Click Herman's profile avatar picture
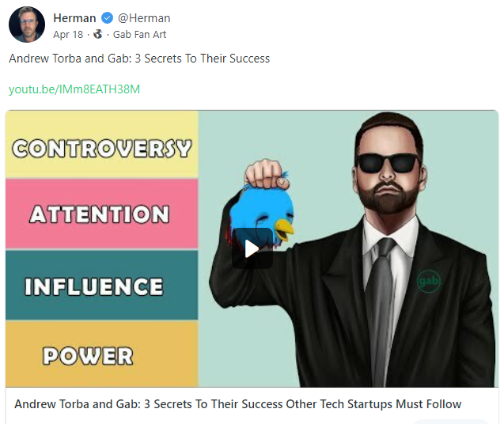 (27, 25)
